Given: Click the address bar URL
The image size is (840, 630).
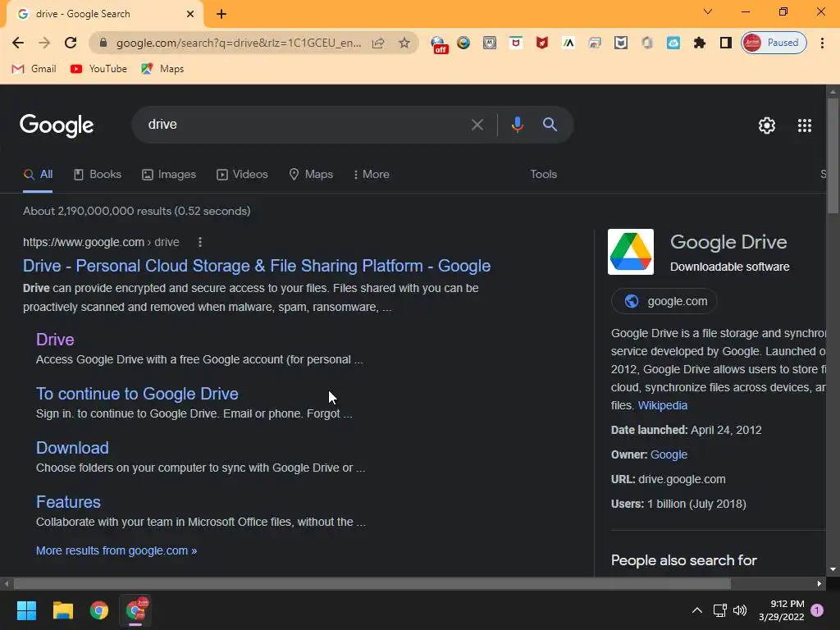Looking at the screenshot, I should [x=239, y=43].
